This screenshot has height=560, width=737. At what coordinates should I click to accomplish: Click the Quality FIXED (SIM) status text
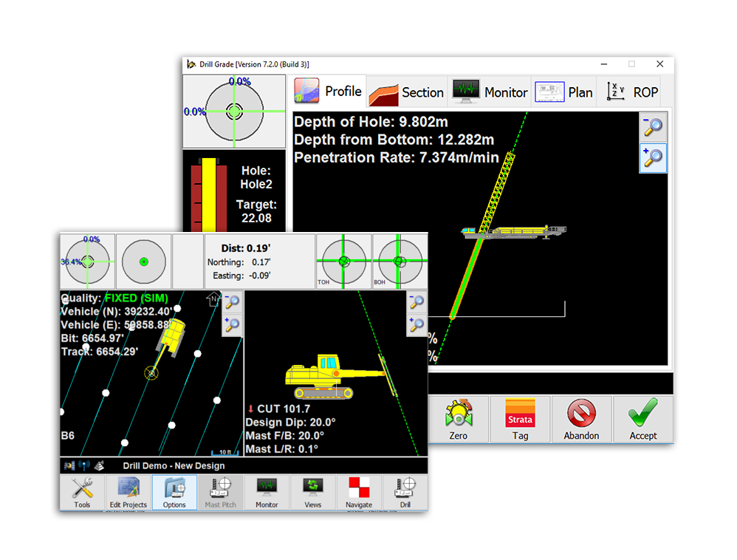coord(114,298)
